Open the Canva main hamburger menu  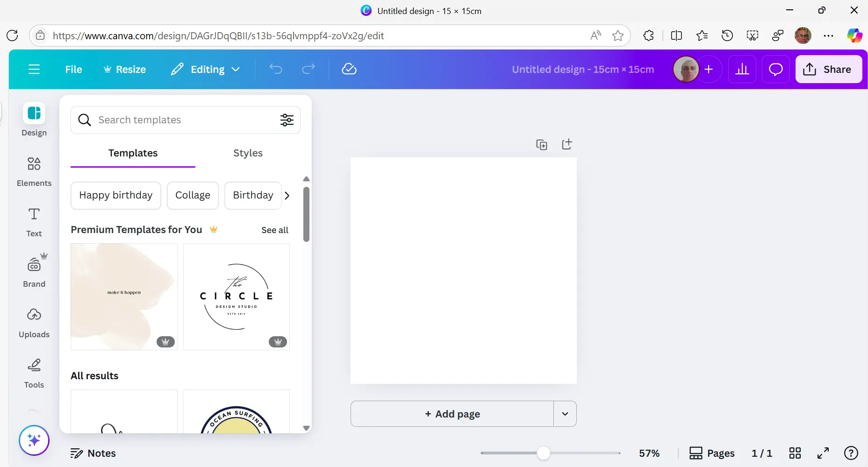(x=34, y=70)
